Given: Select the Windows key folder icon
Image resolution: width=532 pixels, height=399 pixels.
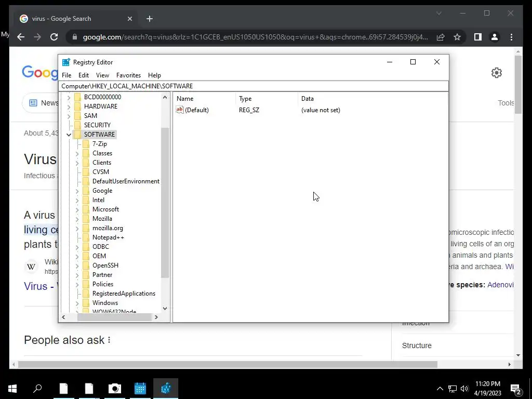Looking at the screenshot, I should tap(86, 303).
